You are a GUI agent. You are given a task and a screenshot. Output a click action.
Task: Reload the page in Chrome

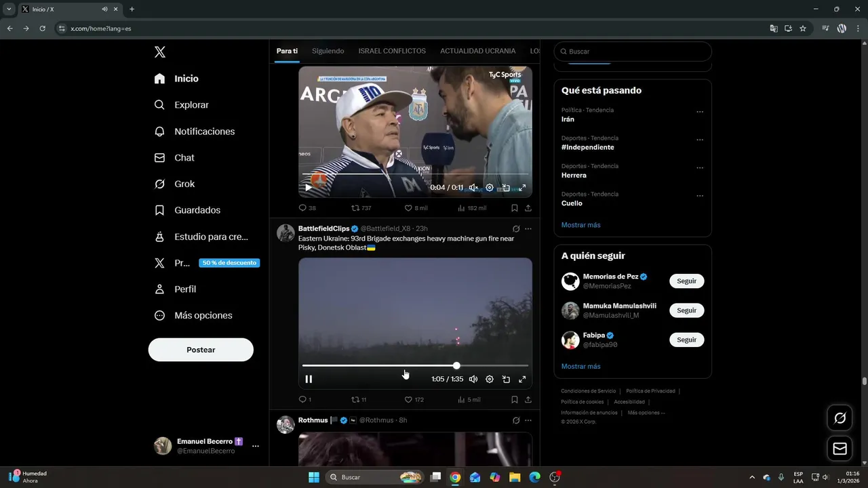(x=42, y=28)
